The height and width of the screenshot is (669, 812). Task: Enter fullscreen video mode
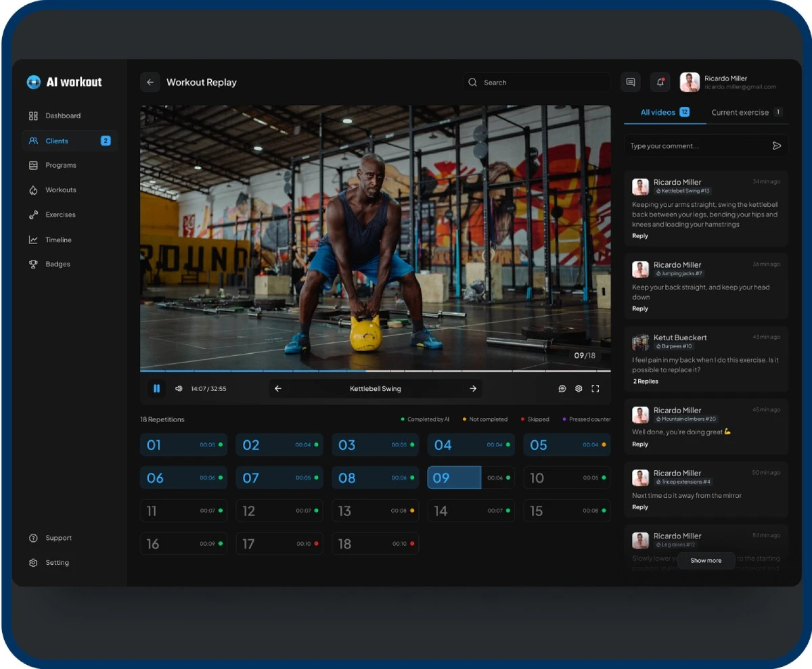[595, 388]
